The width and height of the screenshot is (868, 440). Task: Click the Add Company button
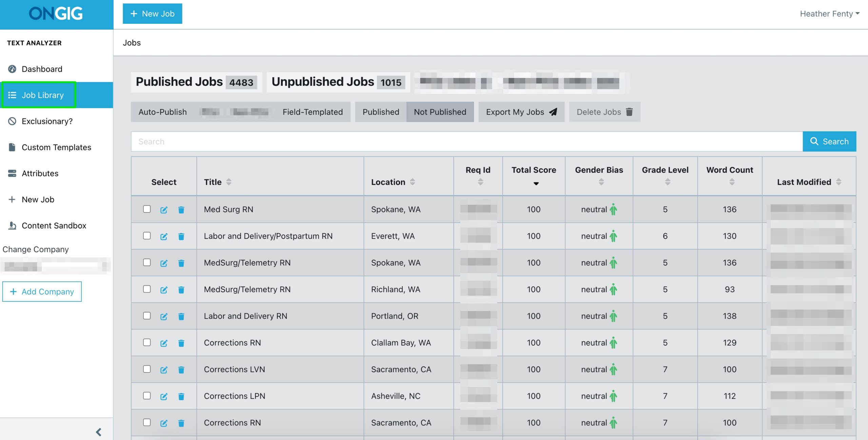coord(42,292)
